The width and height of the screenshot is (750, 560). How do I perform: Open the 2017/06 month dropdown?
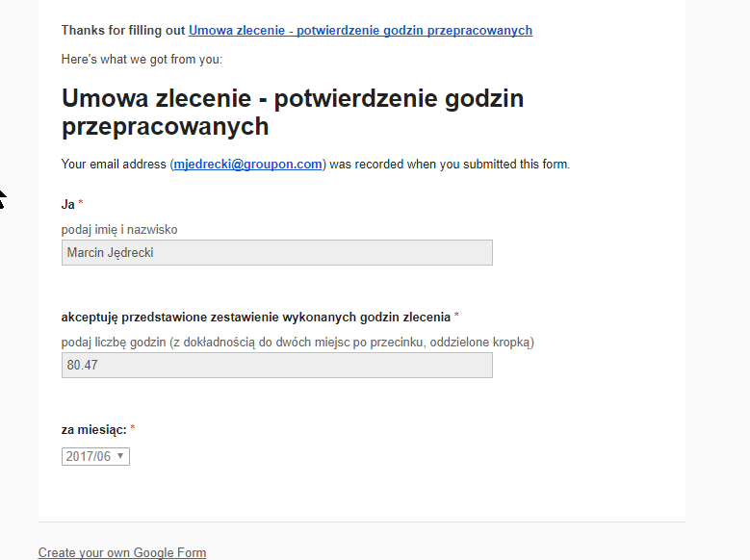click(x=95, y=456)
